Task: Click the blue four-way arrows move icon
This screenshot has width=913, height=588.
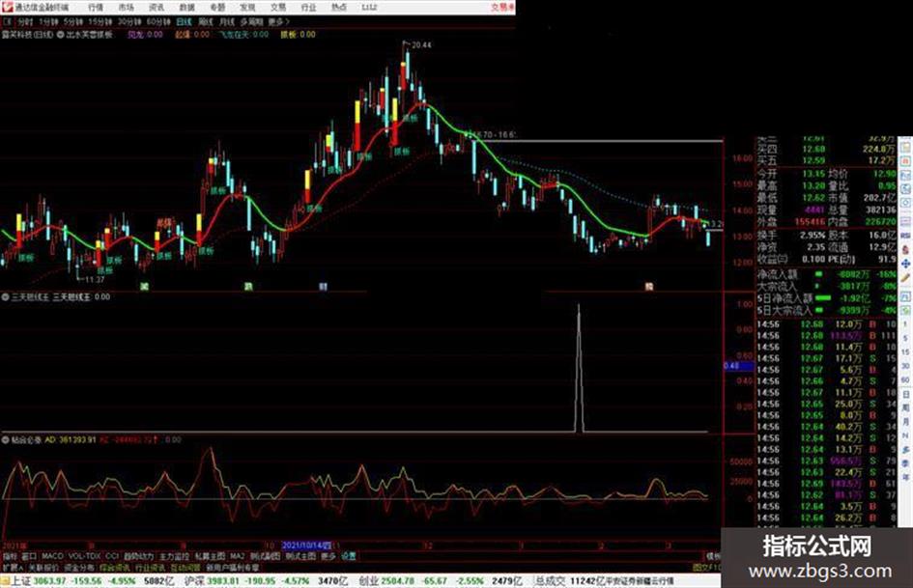Action: coord(905,264)
